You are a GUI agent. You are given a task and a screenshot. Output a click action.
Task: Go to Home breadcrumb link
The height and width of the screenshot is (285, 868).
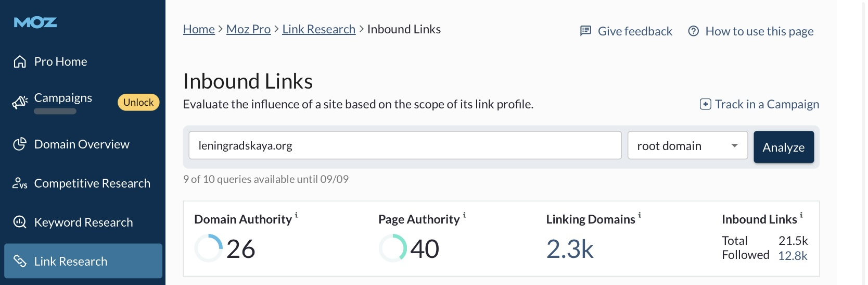pyautogui.click(x=199, y=29)
